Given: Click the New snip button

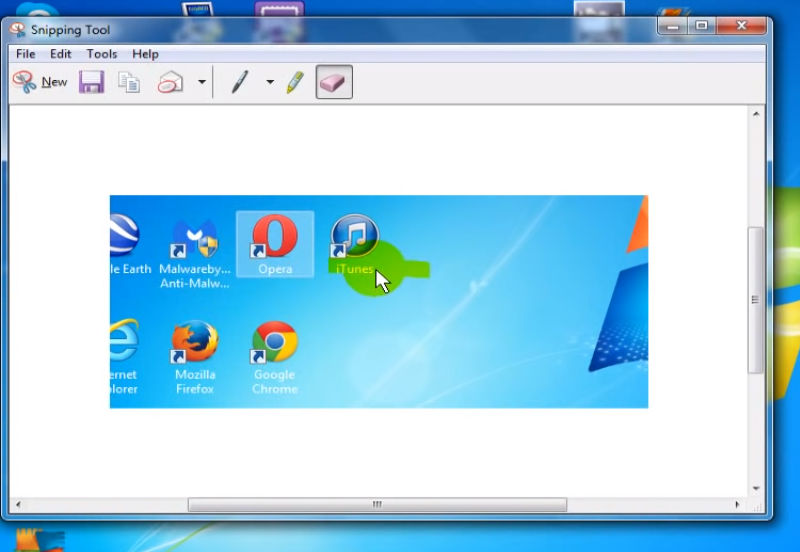Looking at the screenshot, I should click(40, 82).
